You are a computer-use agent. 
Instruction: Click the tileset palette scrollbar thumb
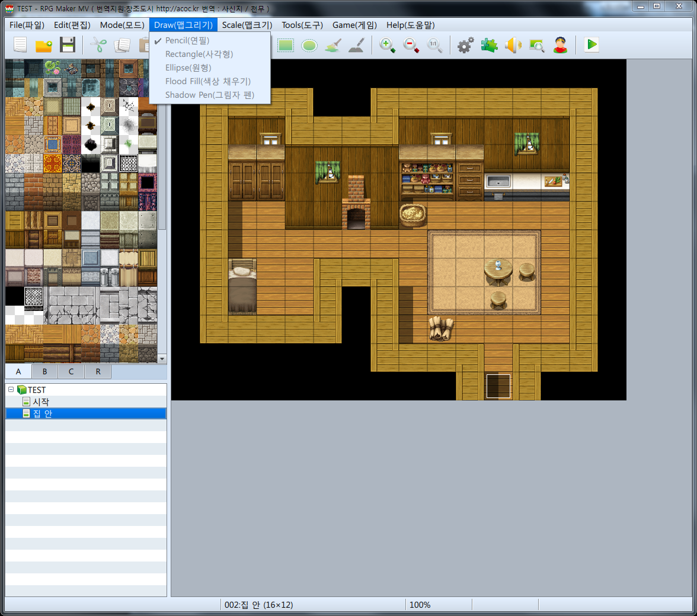(x=162, y=166)
